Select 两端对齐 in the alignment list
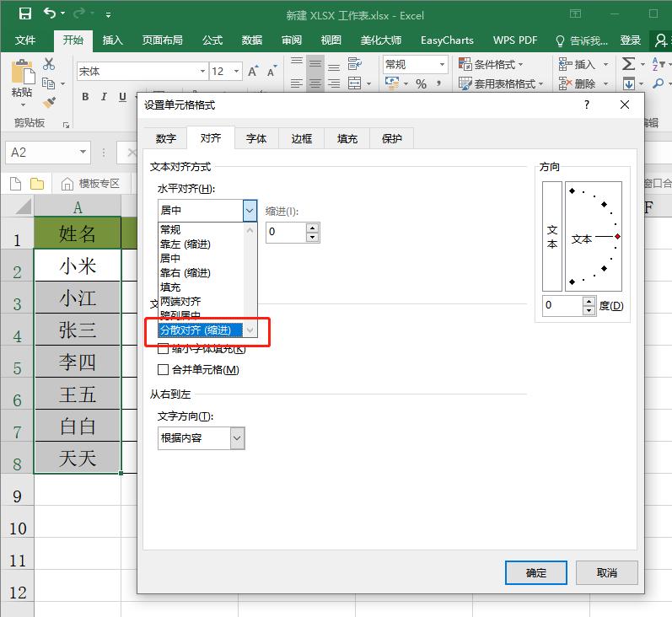The width and height of the screenshot is (672, 617). [201, 301]
